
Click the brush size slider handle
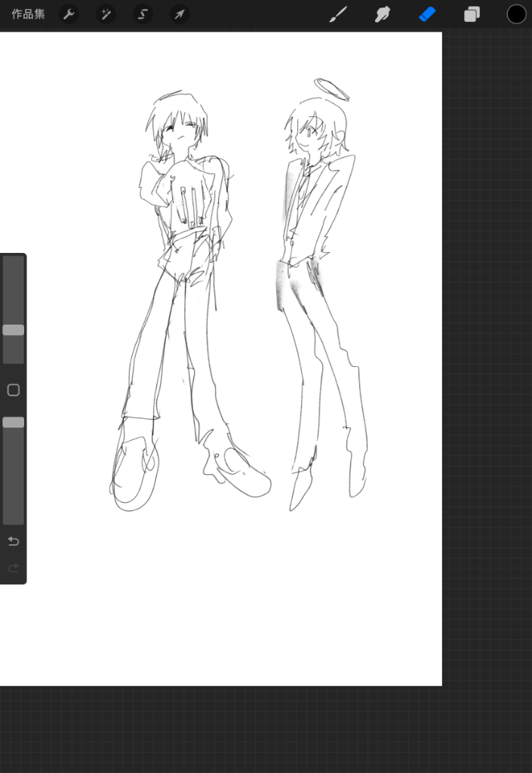coord(14,331)
